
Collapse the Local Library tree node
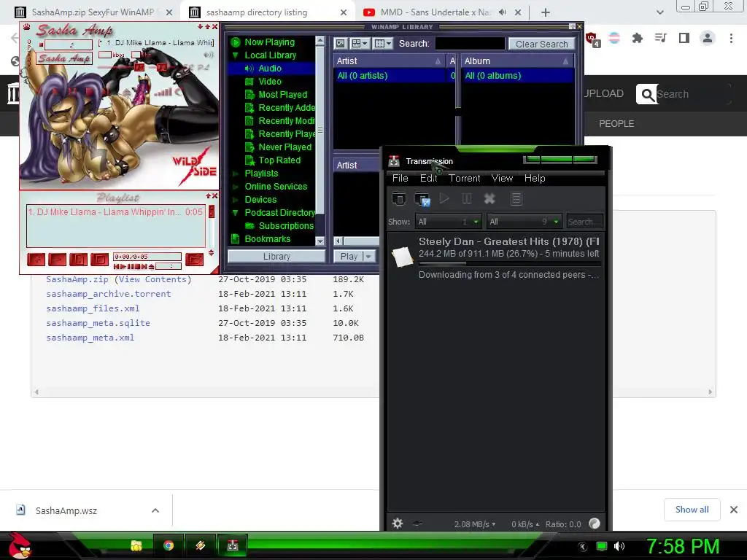click(235, 55)
